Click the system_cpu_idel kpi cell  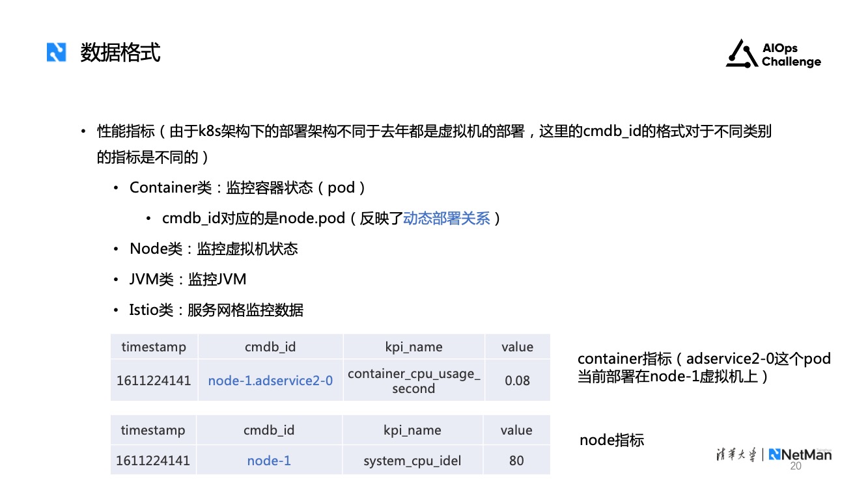pos(412,461)
